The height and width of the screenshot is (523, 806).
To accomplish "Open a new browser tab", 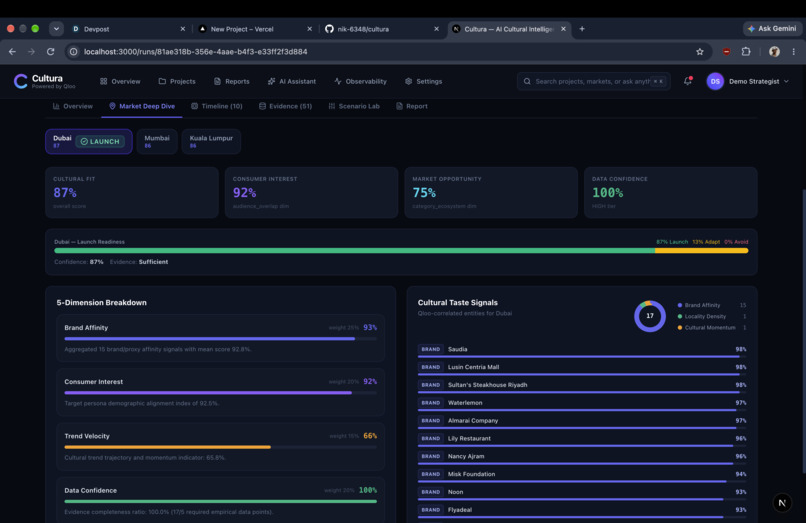I will (582, 29).
